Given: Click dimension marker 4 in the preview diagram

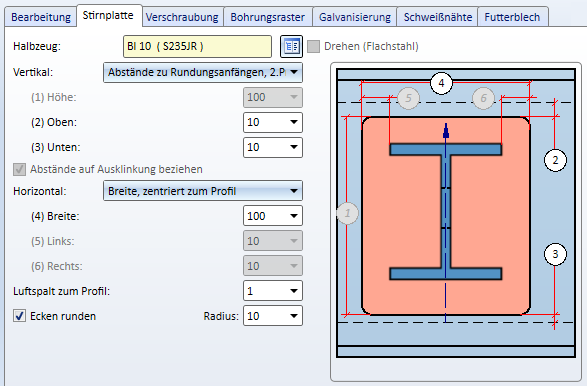Looking at the screenshot, I should click(x=441, y=83).
